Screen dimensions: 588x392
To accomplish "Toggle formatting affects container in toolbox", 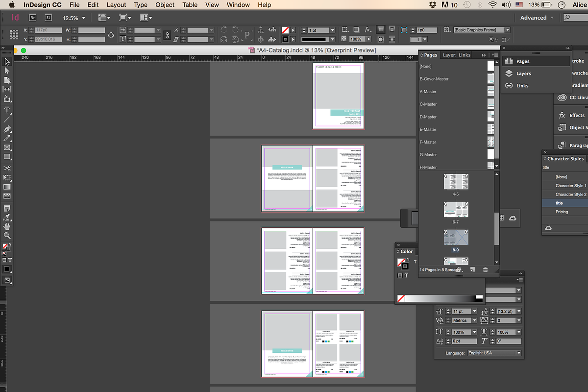I will point(4,260).
